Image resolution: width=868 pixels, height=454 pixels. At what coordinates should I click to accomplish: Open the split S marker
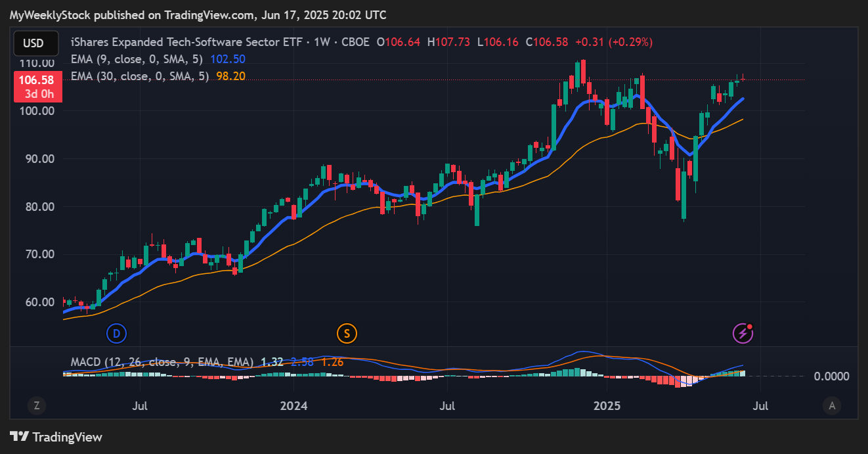coord(347,334)
